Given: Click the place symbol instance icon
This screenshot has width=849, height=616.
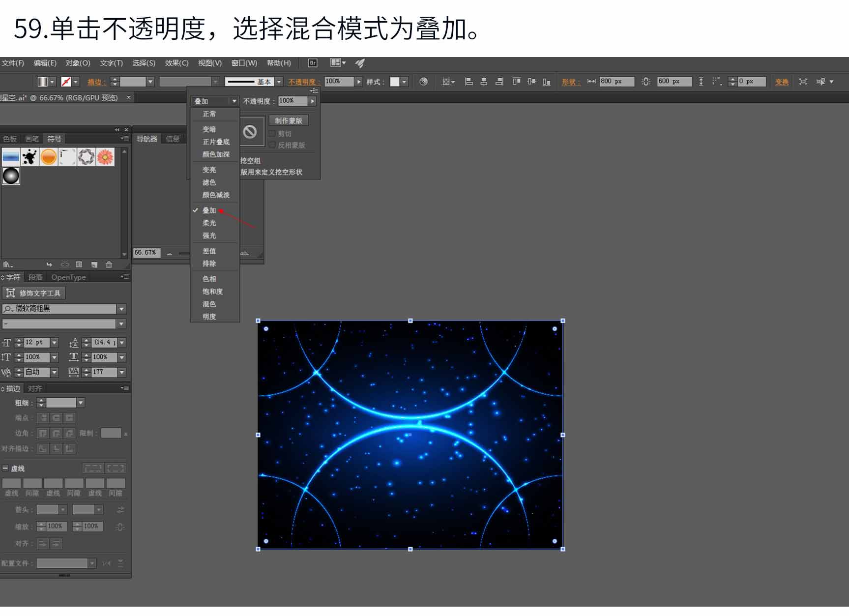Looking at the screenshot, I should 49,264.
